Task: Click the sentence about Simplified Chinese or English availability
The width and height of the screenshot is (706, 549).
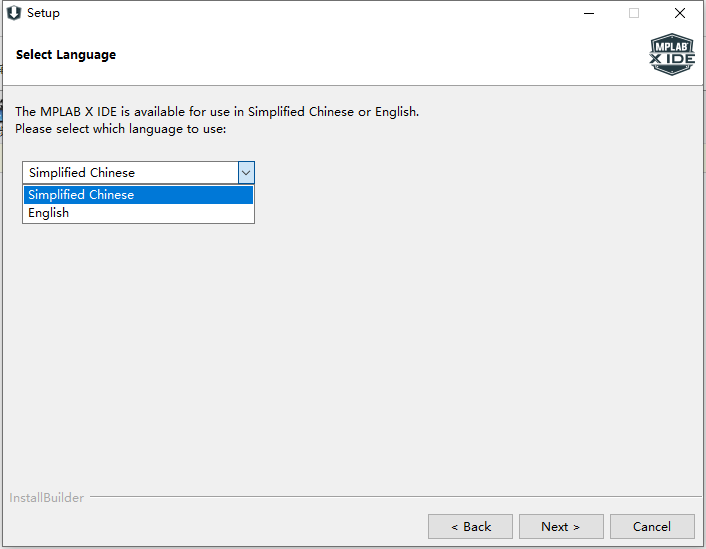Action: tap(217, 112)
